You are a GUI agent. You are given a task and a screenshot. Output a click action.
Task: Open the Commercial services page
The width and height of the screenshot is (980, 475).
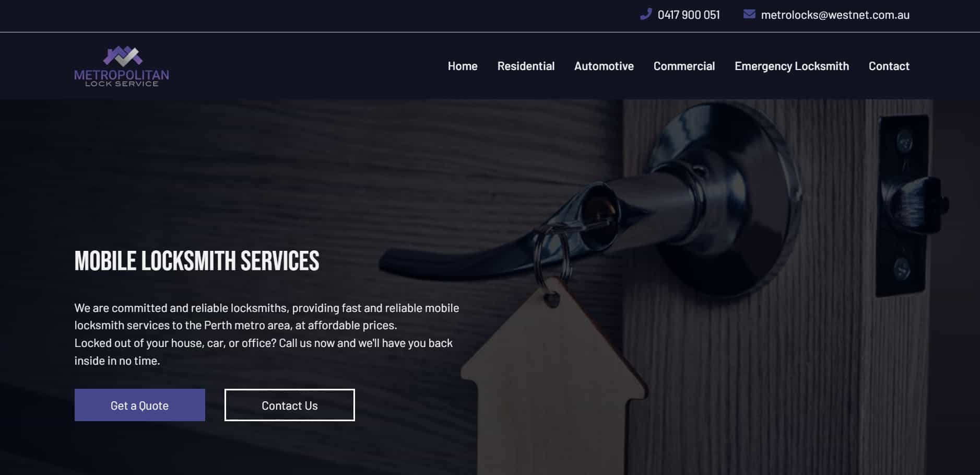pos(684,66)
